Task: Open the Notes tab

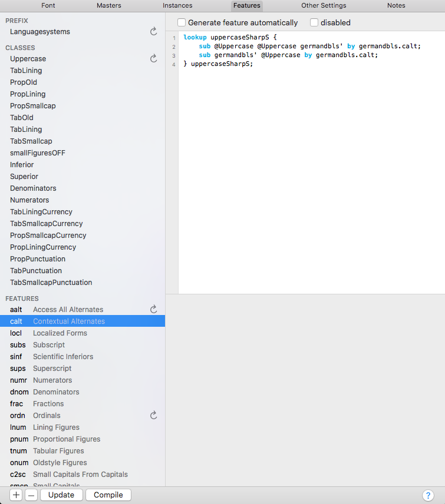Action: click(x=396, y=5)
